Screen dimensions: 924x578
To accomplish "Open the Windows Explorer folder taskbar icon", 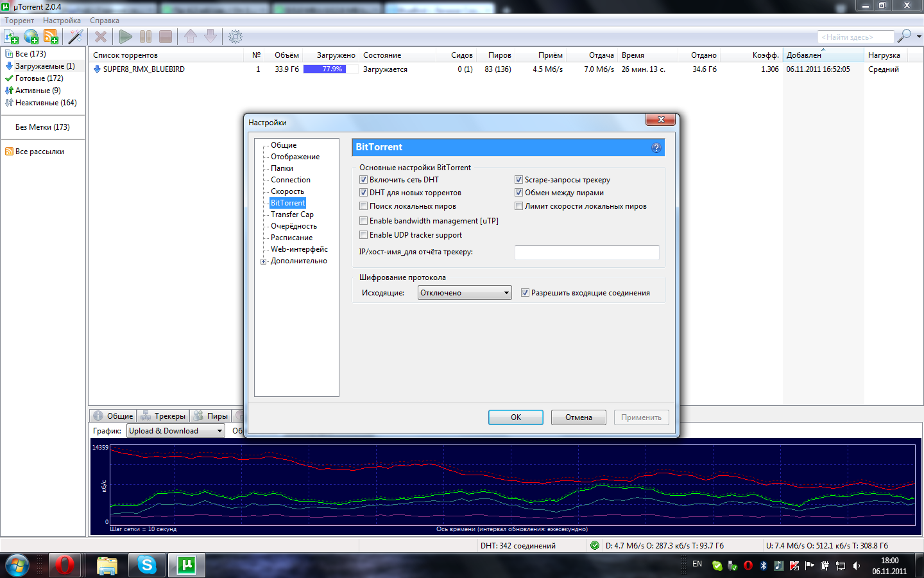I will [107, 565].
